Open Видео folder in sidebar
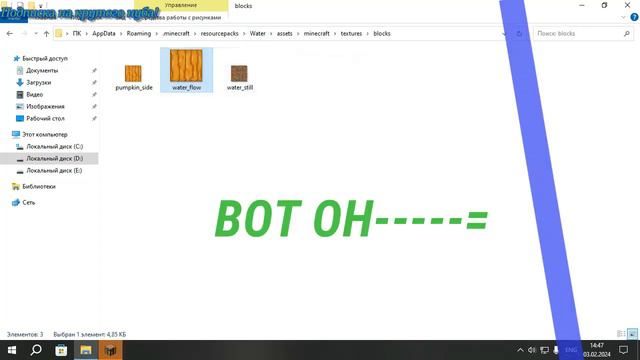The image size is (640, 360). [x=35, y=94]
